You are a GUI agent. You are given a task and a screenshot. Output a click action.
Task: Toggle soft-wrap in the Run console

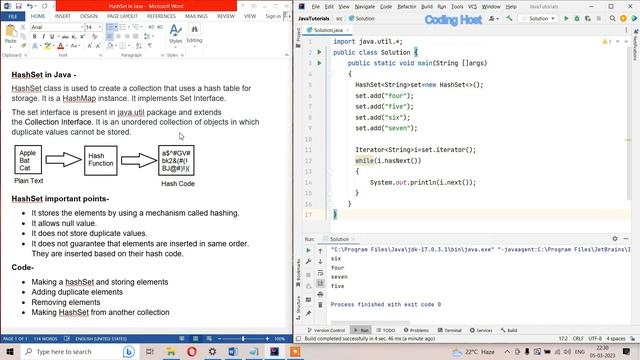(320, 273)
